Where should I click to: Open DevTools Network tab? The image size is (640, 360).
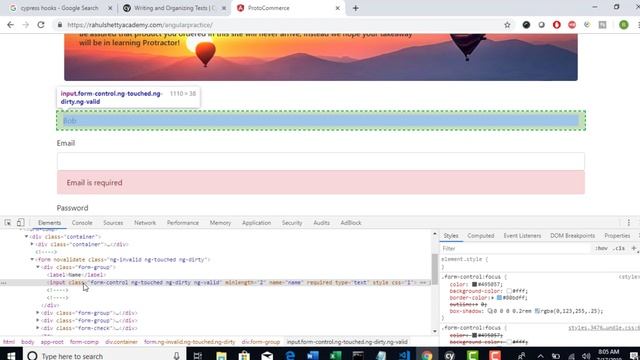click(145, 223)
